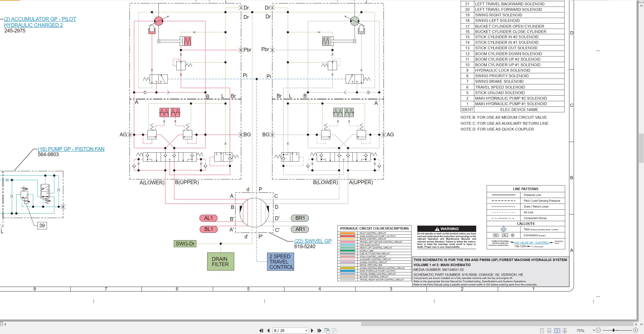Screen dimensions: 644x334
Task: Click the HYDRAULIC CIRCUIT COLOR DESCRIPTIONS heading
Action: tap(374, 228)
